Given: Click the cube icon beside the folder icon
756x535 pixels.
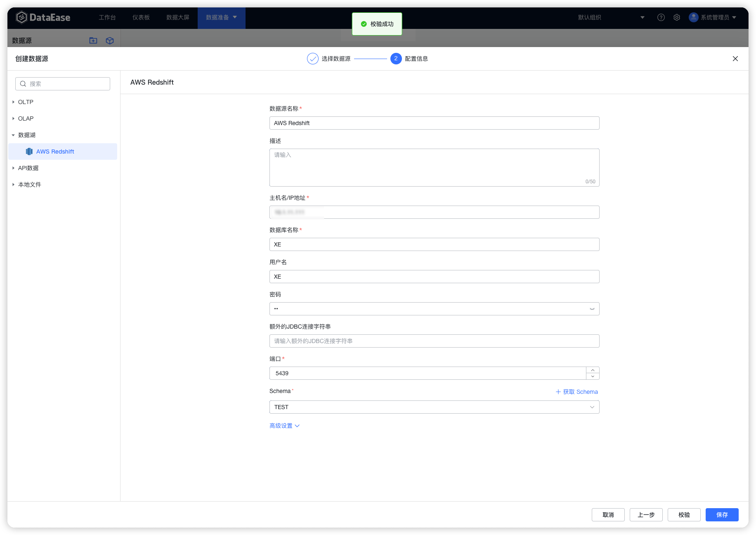Looking at the screenshot, I should click(109, 40).
